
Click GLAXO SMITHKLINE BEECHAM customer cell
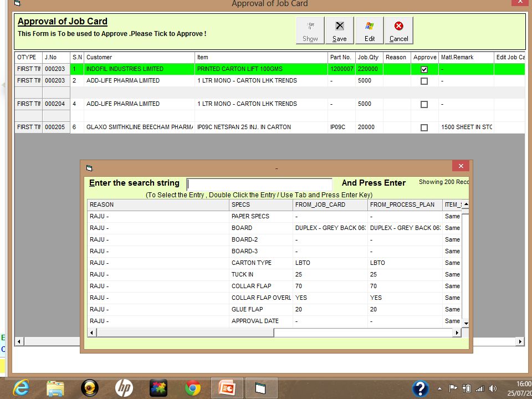139,127
